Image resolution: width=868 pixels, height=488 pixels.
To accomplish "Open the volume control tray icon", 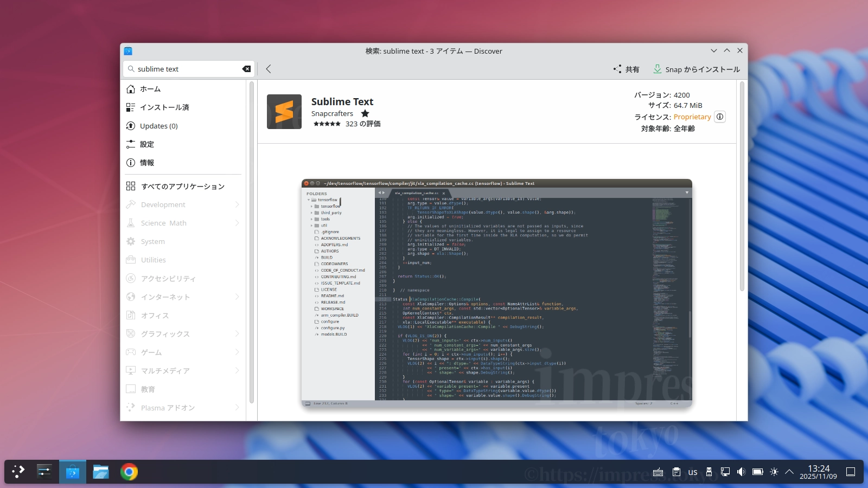I will (742, 472).
